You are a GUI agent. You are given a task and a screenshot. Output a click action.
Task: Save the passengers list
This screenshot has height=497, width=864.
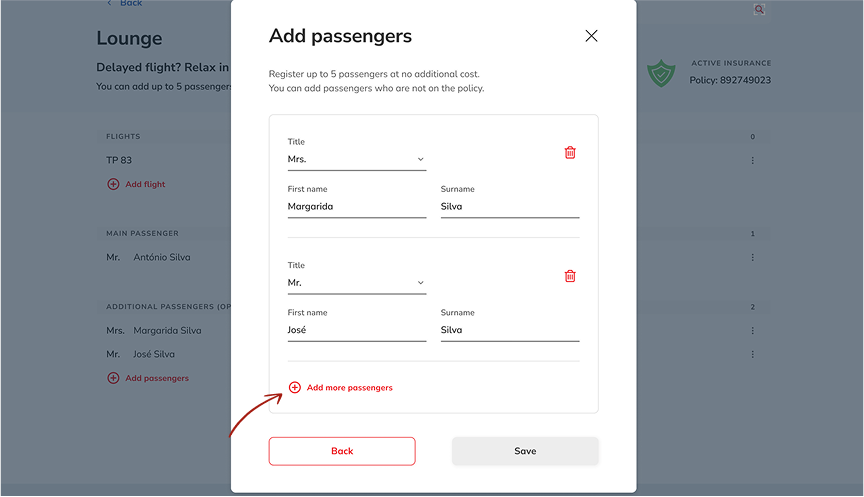pyautogui.click(x=525, y=451)
